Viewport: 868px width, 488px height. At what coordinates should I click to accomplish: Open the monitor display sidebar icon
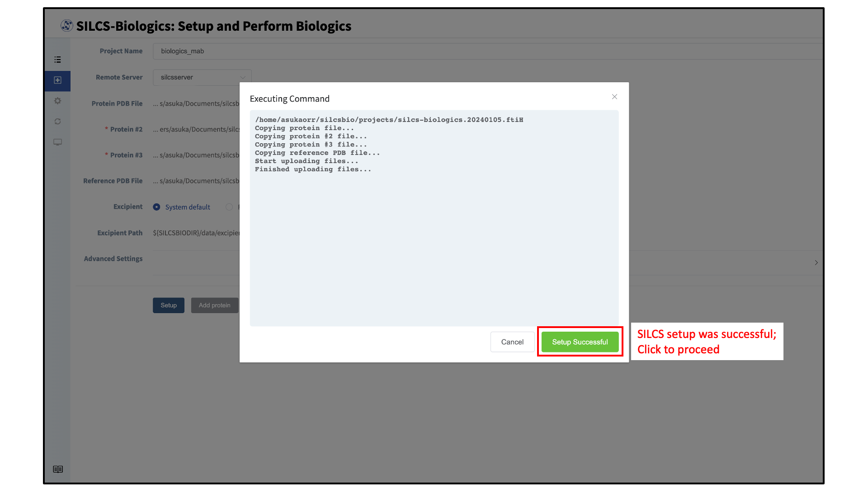[x=57, y=142]
